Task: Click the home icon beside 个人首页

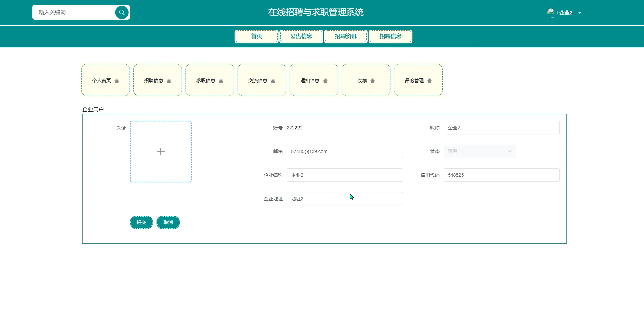Action: tap(117, 81)
